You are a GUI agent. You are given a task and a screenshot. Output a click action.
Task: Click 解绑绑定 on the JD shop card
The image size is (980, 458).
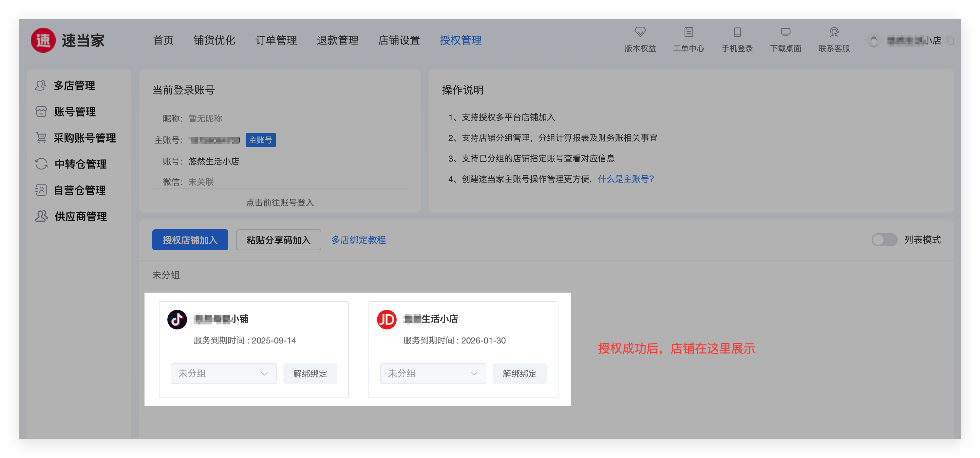click(x=519, y=373)
